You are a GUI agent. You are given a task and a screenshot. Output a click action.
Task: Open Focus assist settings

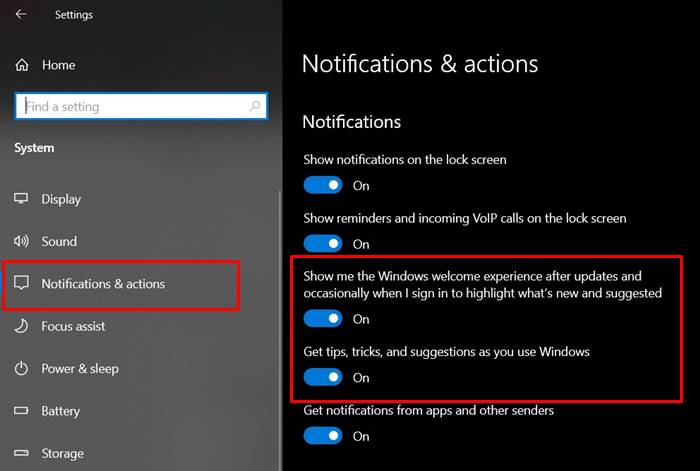[x=73, y=326]
